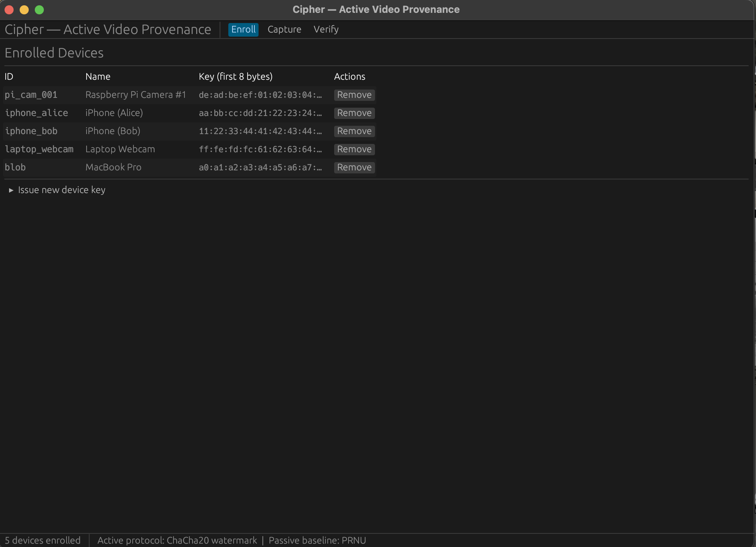This screenshot has height=547, width=756.
Task: Remove the iphone_bob device
Action: click(x=354, y=131)
